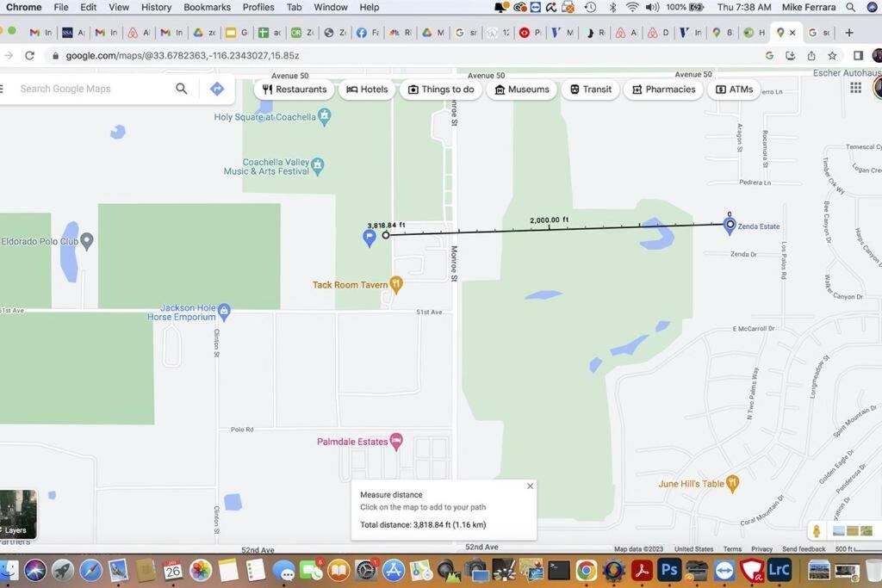Open the Google apps grid icon

pyautogui.click(x=855, y=88)
